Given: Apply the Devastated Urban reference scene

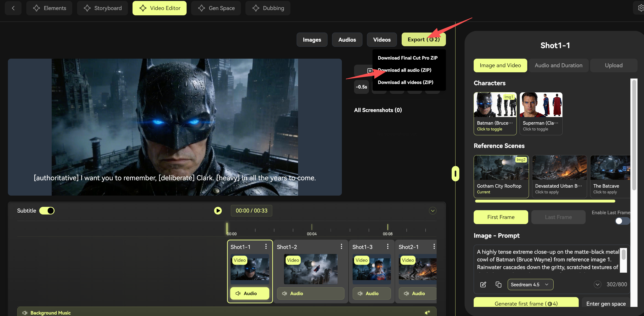Looking at the screenshot, I should click(559, 177).
